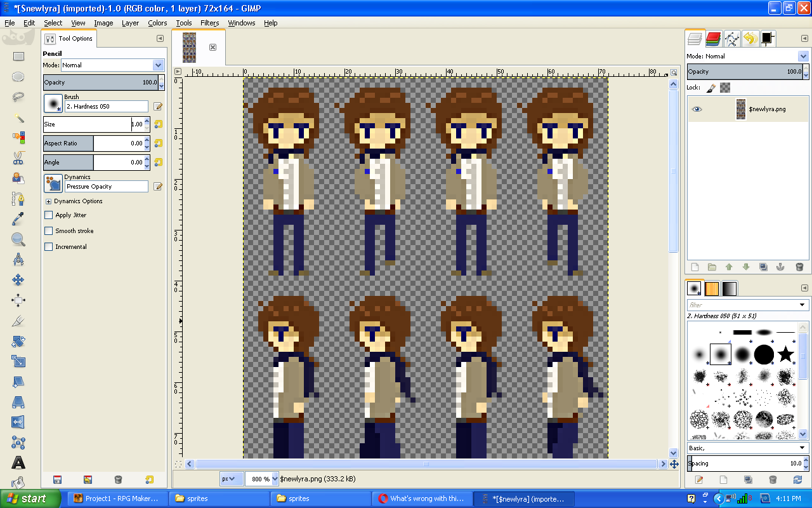Check the Smooth stroke option
This screenshot has width=812, height=508.
48,231
